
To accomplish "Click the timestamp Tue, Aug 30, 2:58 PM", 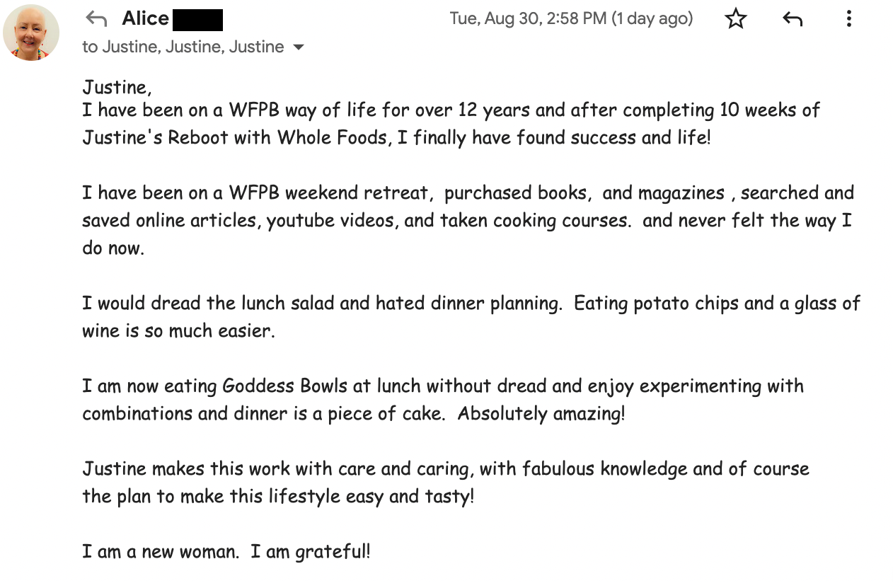I will point(527,19).
